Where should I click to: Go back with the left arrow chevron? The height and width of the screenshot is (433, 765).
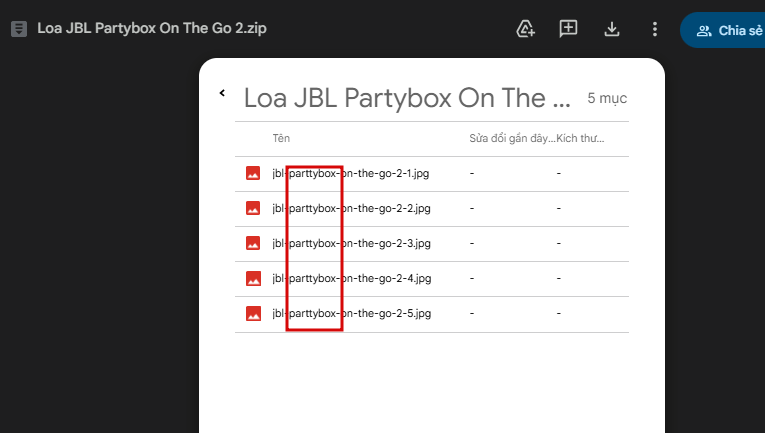pos(222,93)
